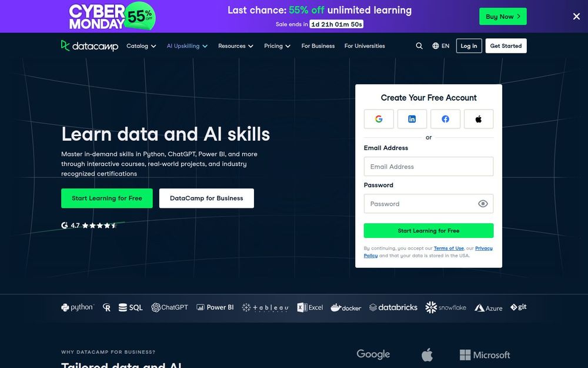Click the R language logo

coord(107,308)
